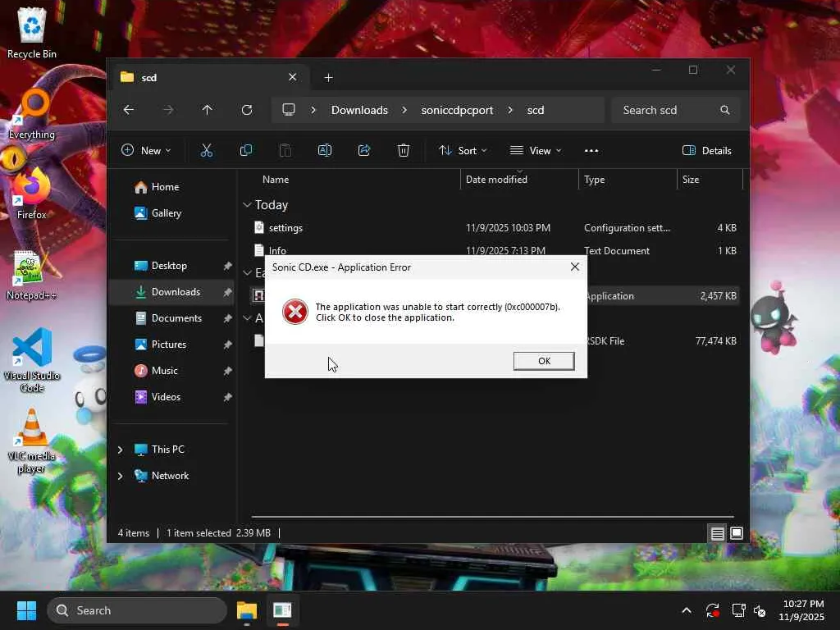840x630 pixels.
Task: Open Visual Studio Code desktop shortcut
Action: 32,360
